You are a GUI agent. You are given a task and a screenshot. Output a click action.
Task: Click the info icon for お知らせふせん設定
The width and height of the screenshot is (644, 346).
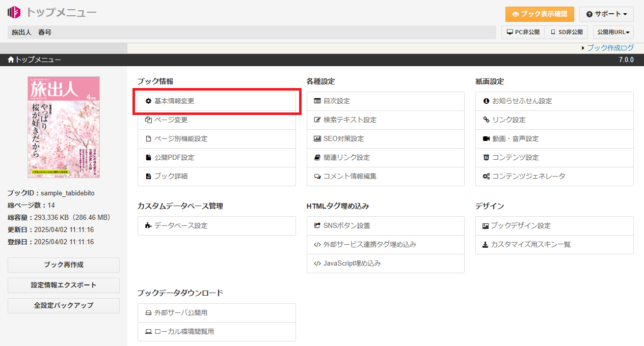pyautogui.click(x=486, y=101)
